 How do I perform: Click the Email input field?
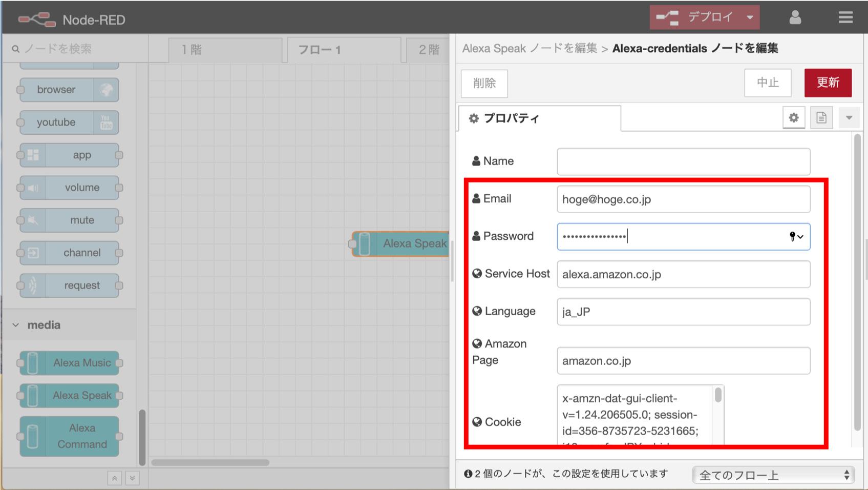[x=683, y=199]
